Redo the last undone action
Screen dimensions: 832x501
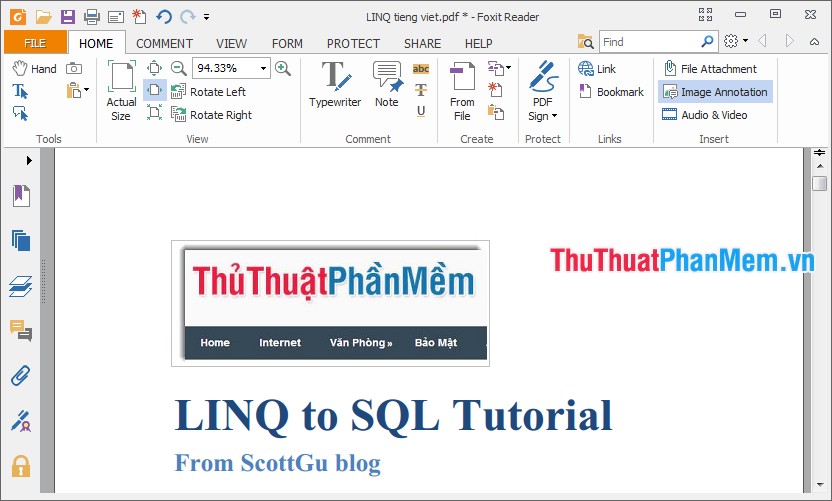(x=188, y=17)
